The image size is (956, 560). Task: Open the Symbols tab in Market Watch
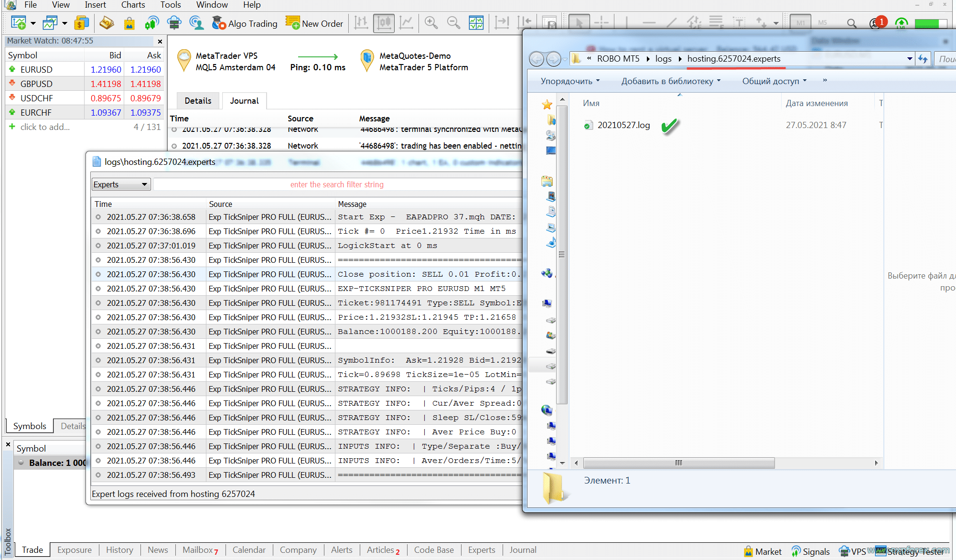point(30,426)
